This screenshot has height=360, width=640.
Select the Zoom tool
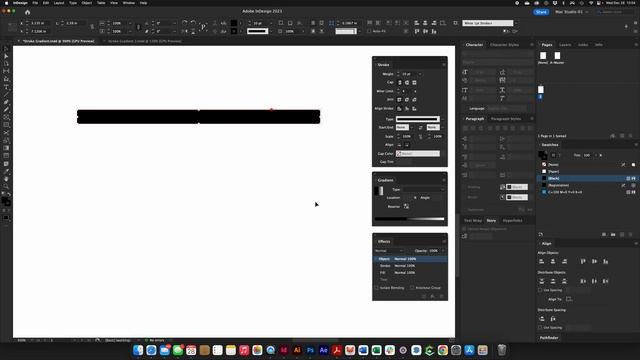coord(6,187)
